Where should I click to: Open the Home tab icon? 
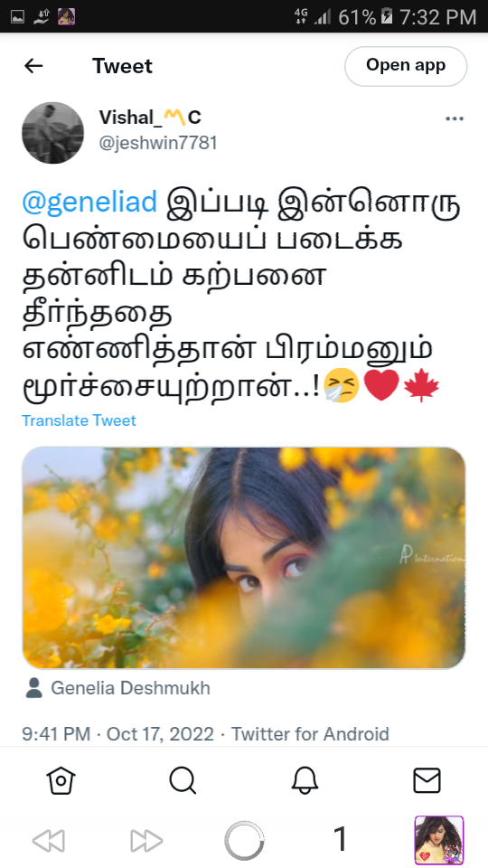61,780
